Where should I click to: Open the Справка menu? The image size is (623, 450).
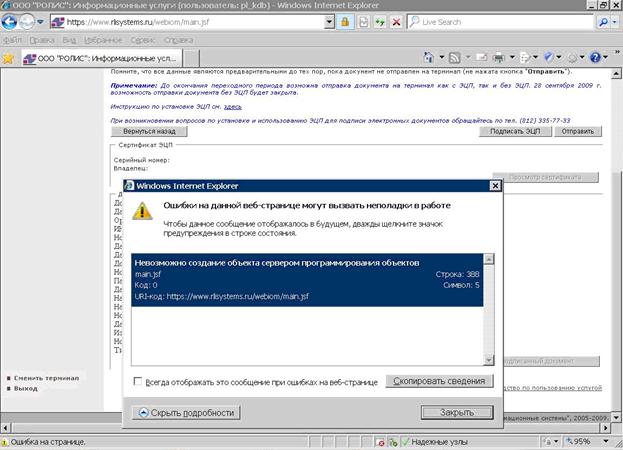[178, 40]
